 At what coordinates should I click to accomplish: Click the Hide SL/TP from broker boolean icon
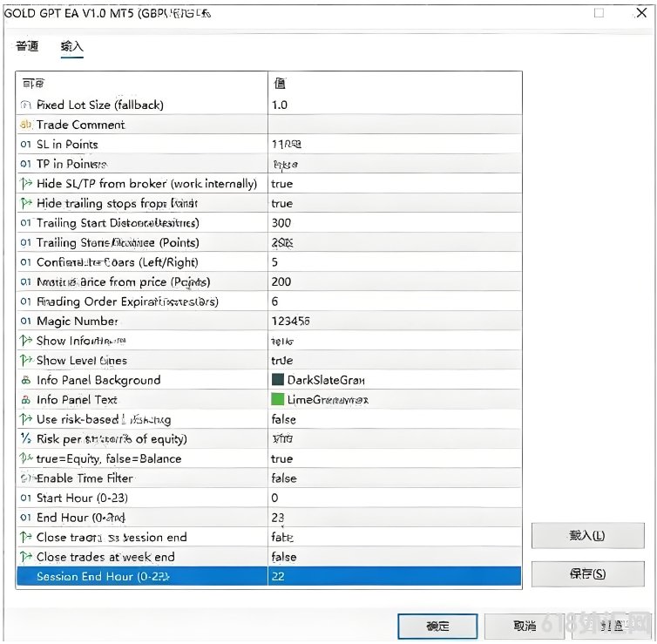(x=25, y=183)
